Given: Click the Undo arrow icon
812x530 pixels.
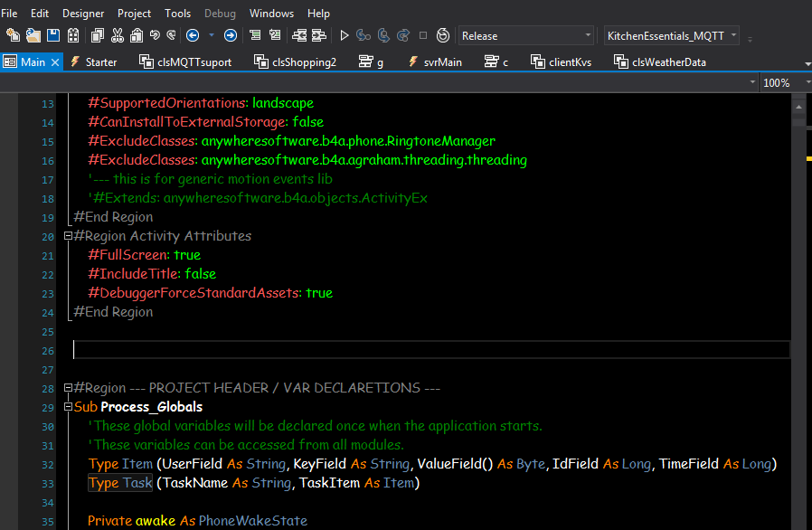Looking at the screenshot, I should 155,35.
